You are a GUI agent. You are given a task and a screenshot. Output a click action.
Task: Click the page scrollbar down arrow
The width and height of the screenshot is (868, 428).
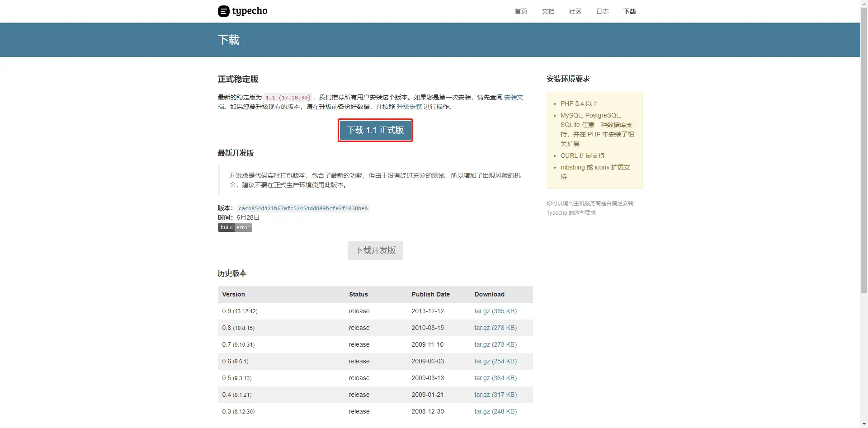864,424
